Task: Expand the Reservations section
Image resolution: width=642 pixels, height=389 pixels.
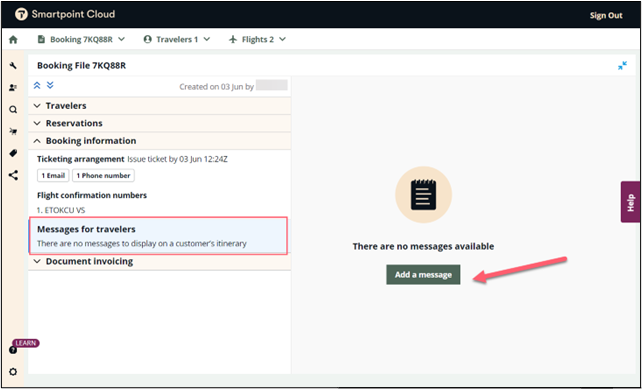Action: (x=159, y=123)
